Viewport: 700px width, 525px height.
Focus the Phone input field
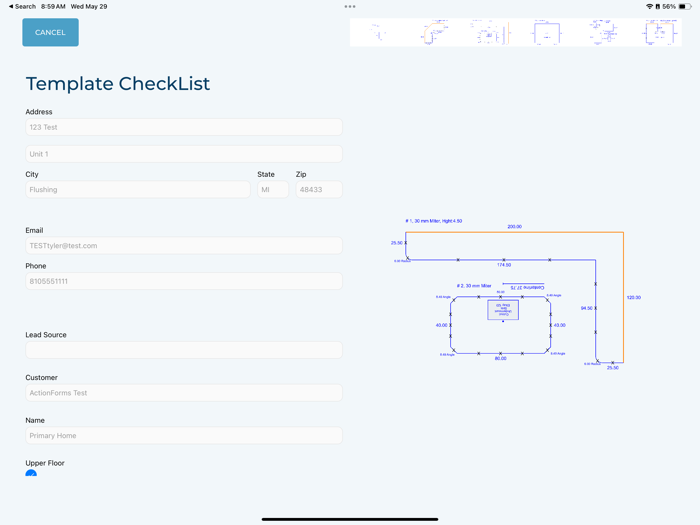point(184,281)
